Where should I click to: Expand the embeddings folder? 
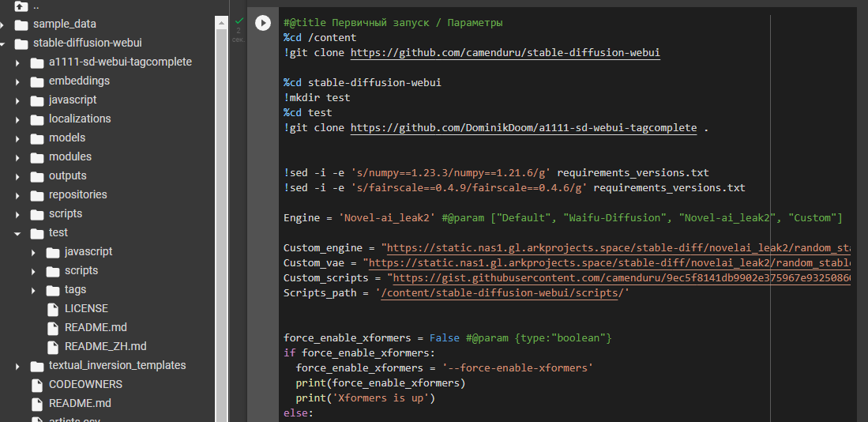coord(17,81)
